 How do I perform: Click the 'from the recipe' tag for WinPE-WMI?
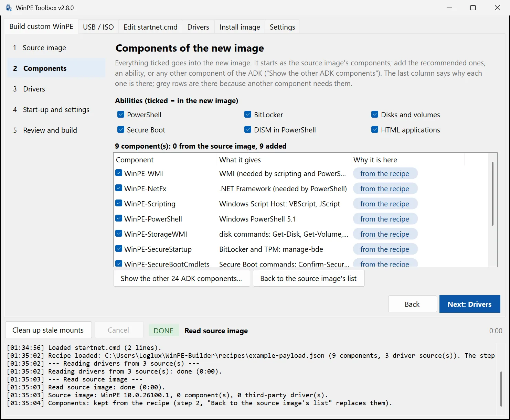point(385,174)
